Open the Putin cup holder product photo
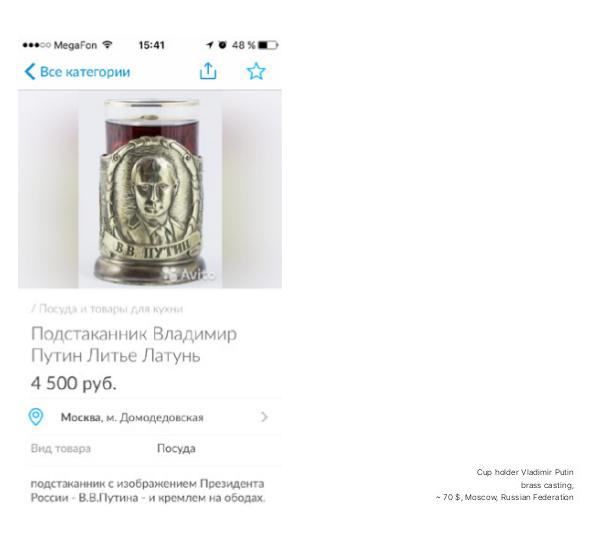Image resolution: width=600 pixels, height=543 pixels. coord(150,189)
